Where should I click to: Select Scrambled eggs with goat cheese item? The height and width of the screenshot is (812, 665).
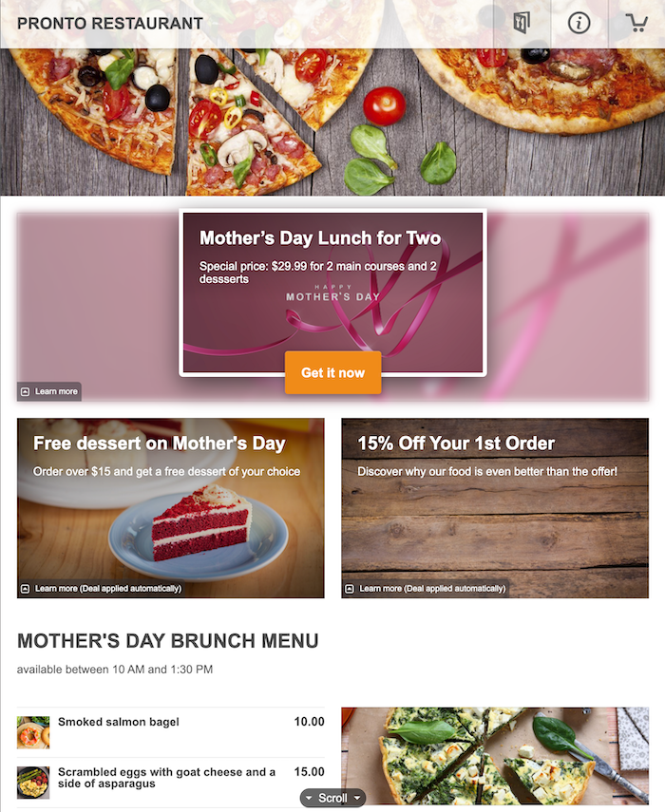tap(171, 783)
